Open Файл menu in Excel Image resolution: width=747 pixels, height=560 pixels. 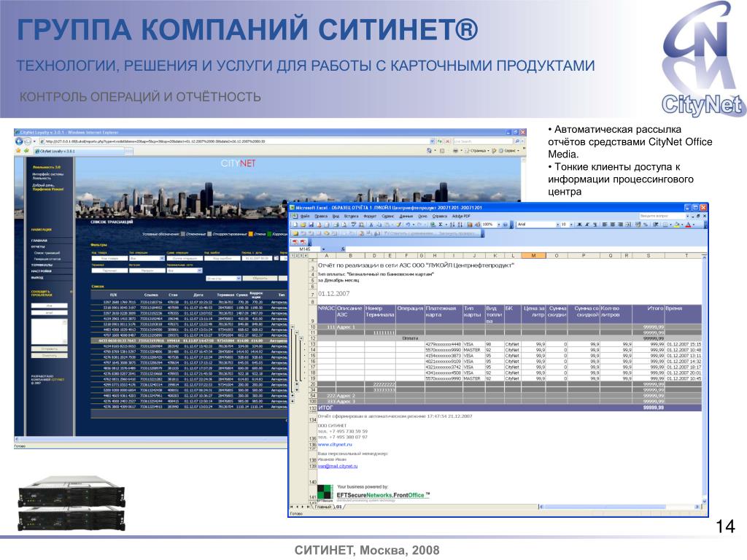pyautogui.click(x=305, y=216)
